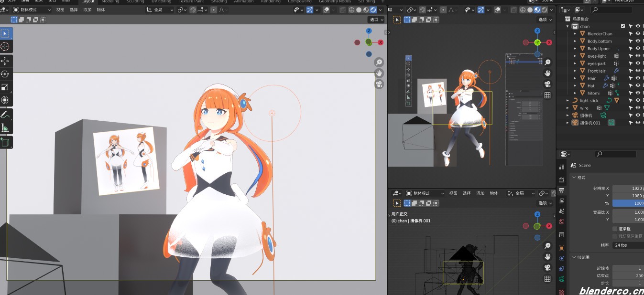Image resolution: width=644 pixels, height=295 pixels.
Task: Toggle visibility of BlenderChan object
Action: coord(638,34)
